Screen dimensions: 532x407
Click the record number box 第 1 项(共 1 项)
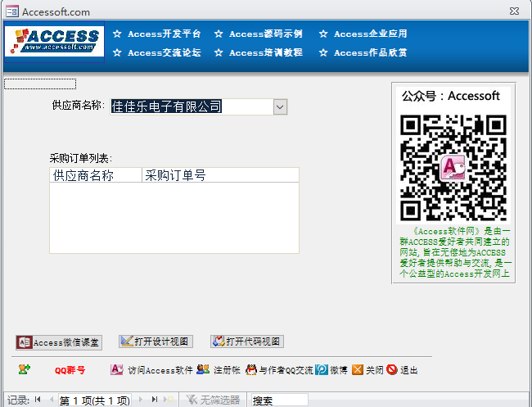tap(95, 400)
